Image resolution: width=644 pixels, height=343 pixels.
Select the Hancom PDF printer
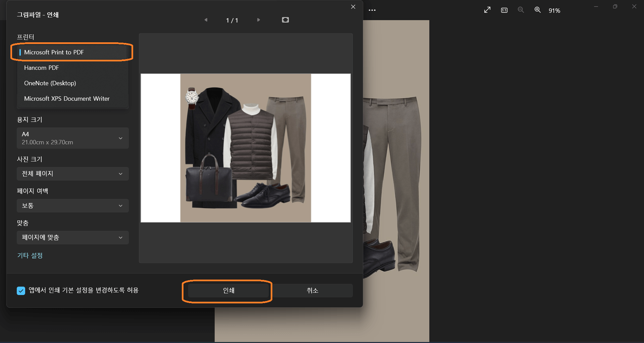pyautogui.click(x=73, y=67)
